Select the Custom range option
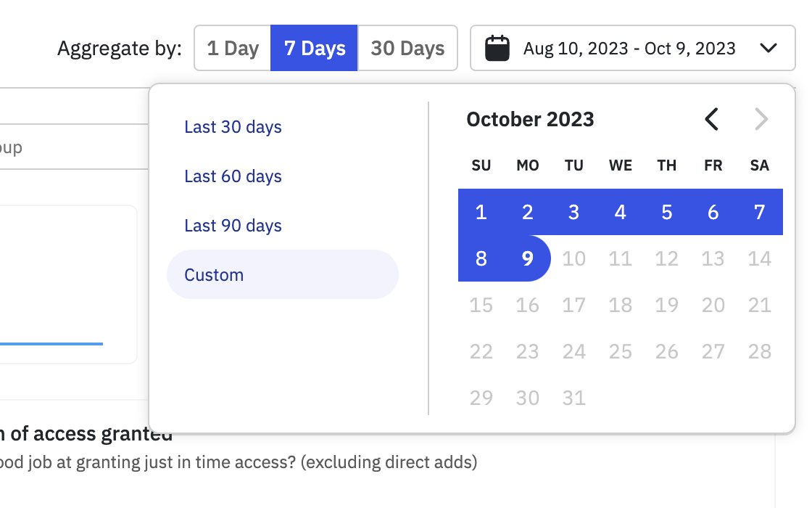Screen dimensions: 812x508 click(x=283, y=274)
